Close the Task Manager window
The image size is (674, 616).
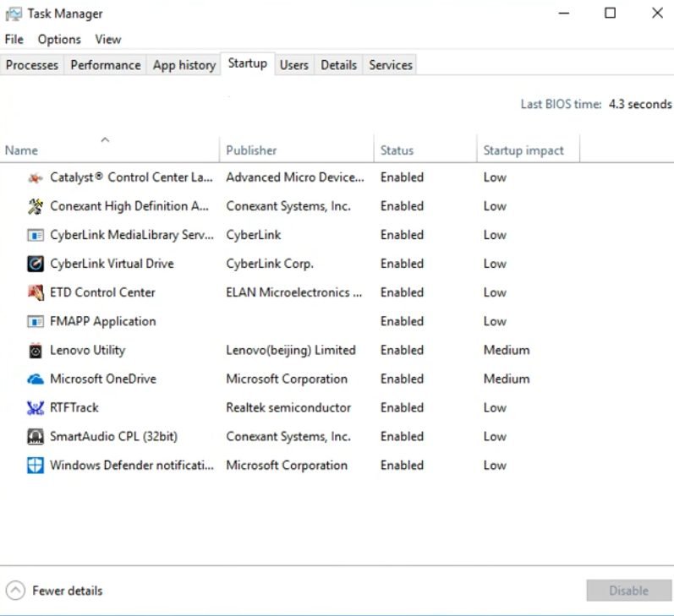657,14
